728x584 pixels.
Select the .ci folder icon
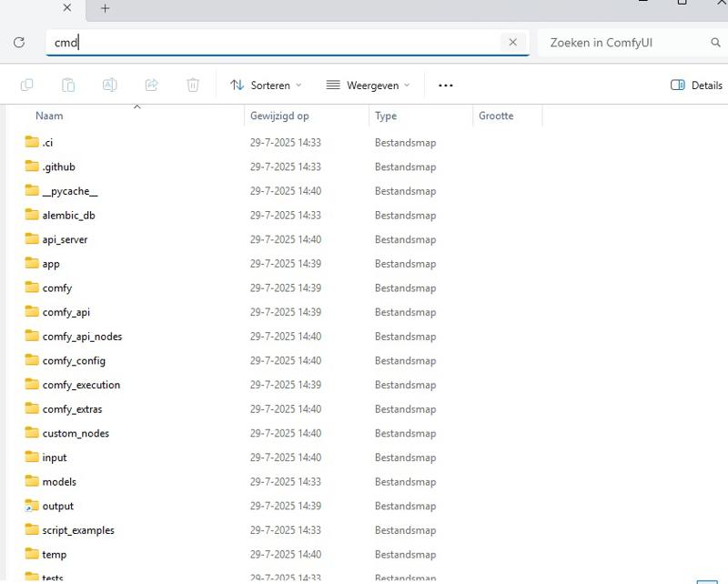point(32,142)
